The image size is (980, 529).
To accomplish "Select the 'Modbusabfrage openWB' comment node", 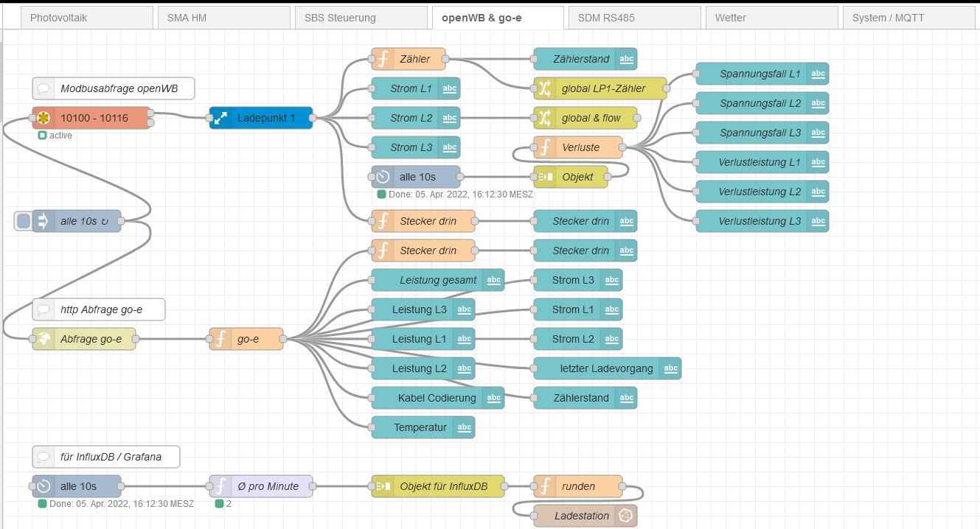I will [114, 88].
